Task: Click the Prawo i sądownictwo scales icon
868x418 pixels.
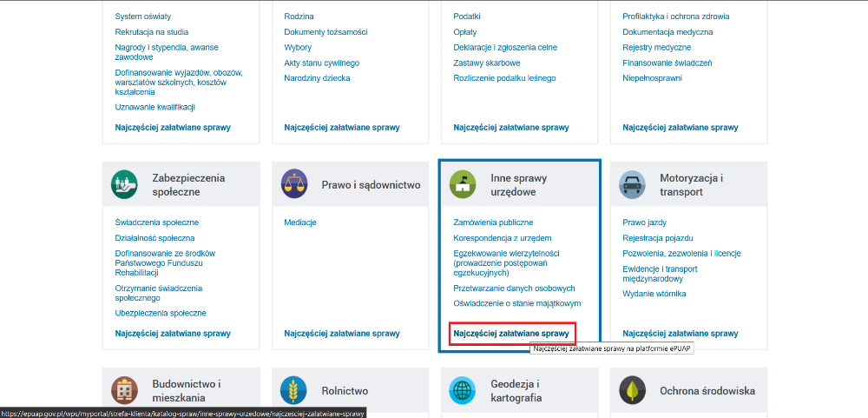Action: pyautogui.click(x=294, y=184)
